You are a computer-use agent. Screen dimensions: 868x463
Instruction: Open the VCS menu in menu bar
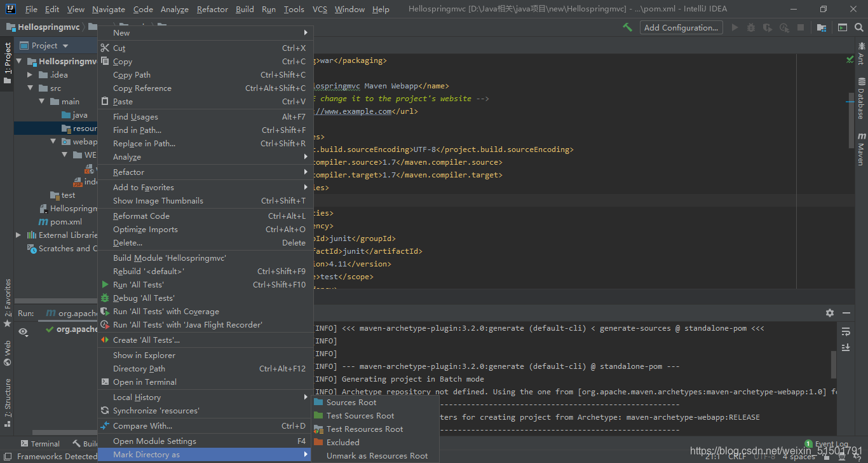click(320, 9)
